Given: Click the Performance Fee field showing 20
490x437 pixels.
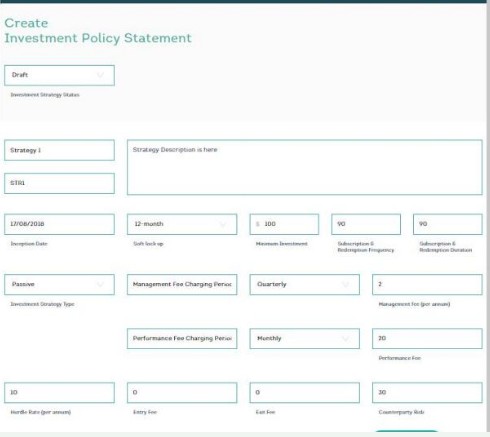Looking at the screenshot, I should [x=427, y=339].
